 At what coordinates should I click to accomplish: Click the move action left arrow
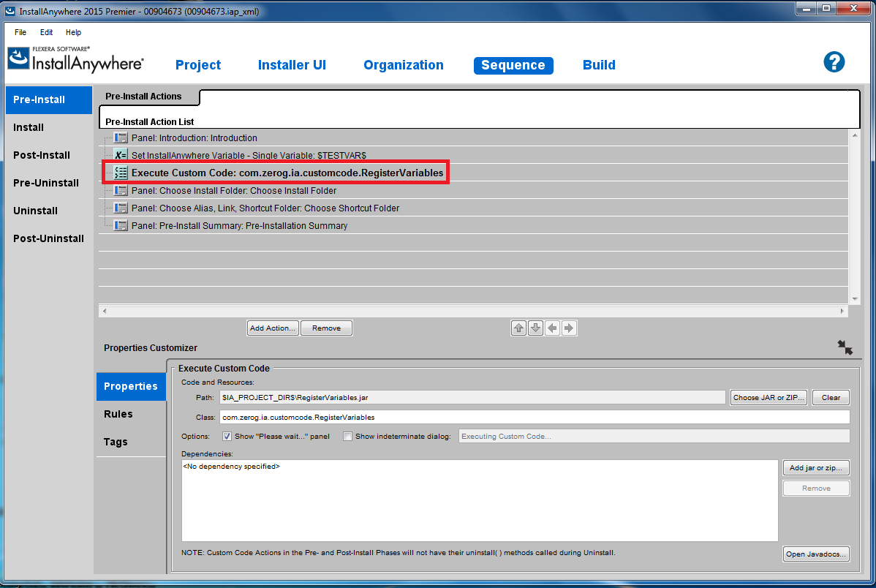[552, 328]
